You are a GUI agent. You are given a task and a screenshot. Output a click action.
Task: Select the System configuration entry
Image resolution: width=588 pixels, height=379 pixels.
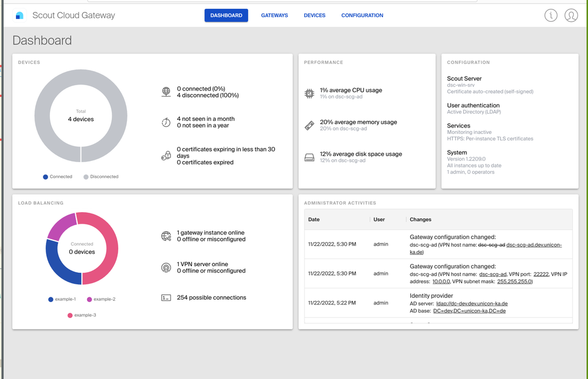point(474,162)
